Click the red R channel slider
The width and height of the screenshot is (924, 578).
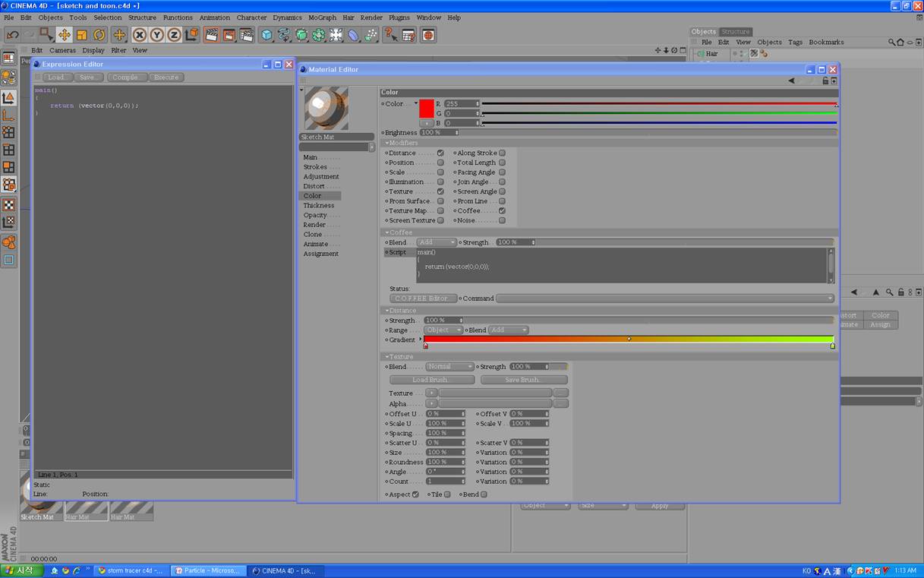(659, 103)
